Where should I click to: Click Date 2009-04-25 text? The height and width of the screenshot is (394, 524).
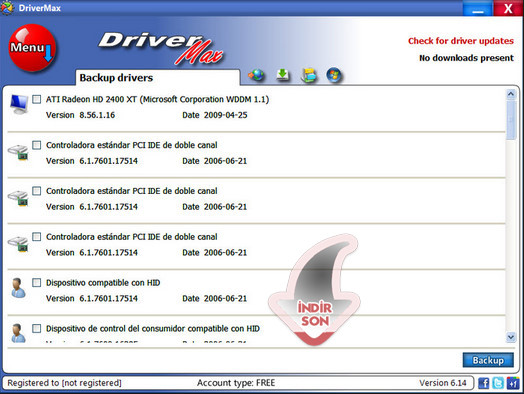[215, 115]
